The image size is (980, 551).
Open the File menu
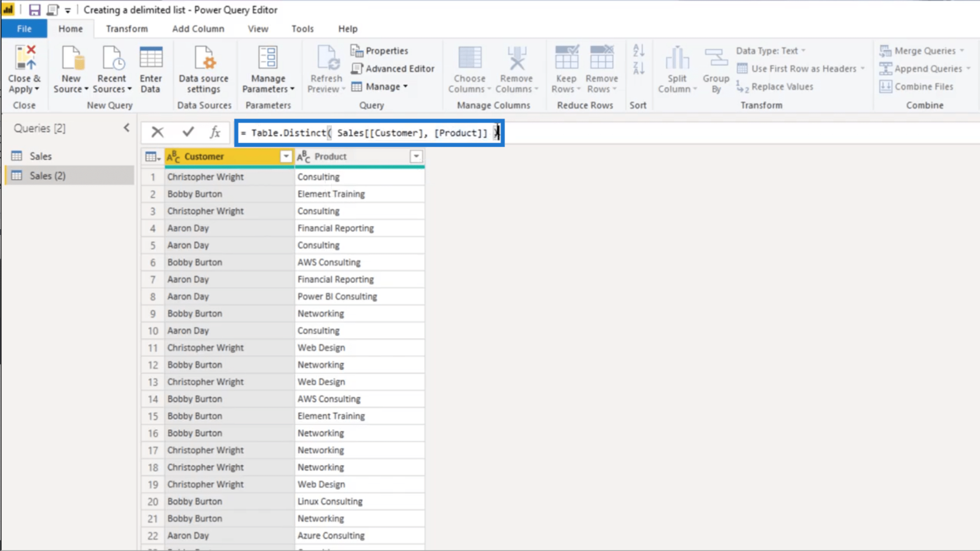coord(24,29)
